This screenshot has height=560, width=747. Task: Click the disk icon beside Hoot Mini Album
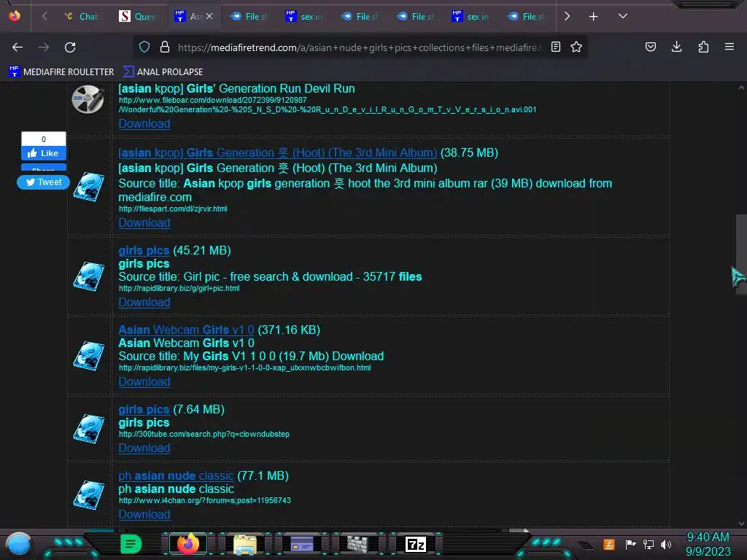click(x=88, y=187)
